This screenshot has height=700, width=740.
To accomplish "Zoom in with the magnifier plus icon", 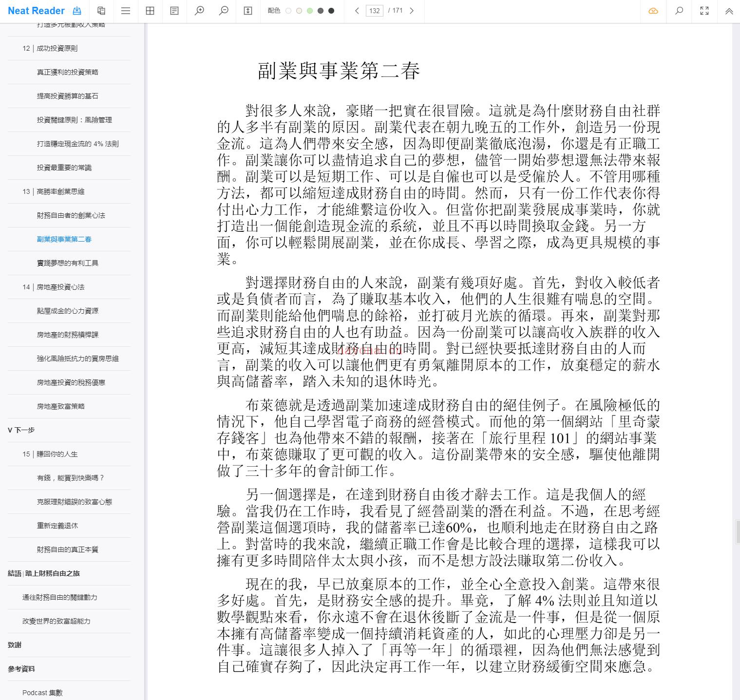I will click(x=199, y=11).
